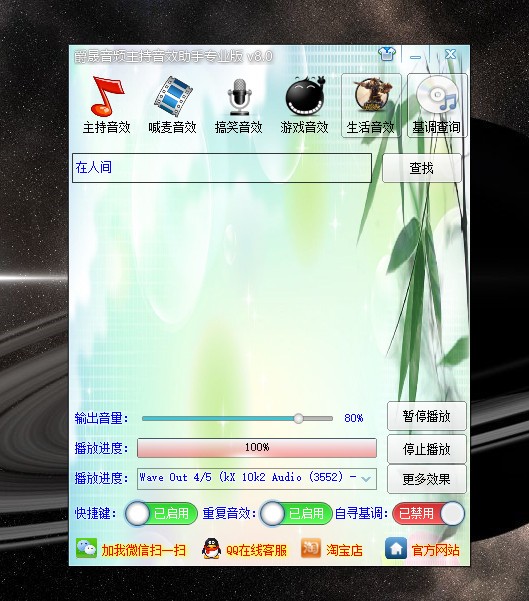
Task: Click the 输出音量 label
Action: (101, 418)
